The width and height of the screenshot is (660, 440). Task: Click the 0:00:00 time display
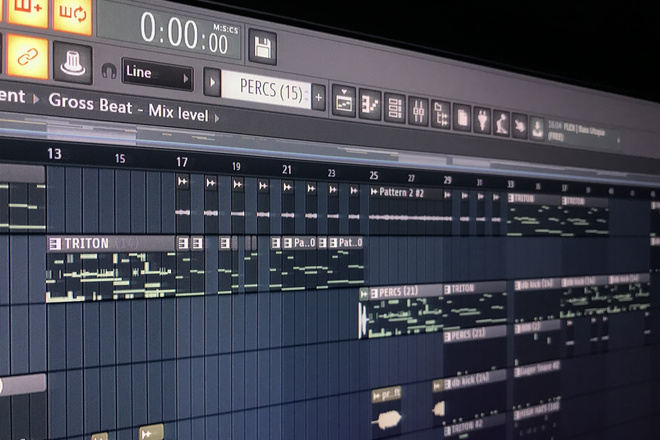(184, 34)
